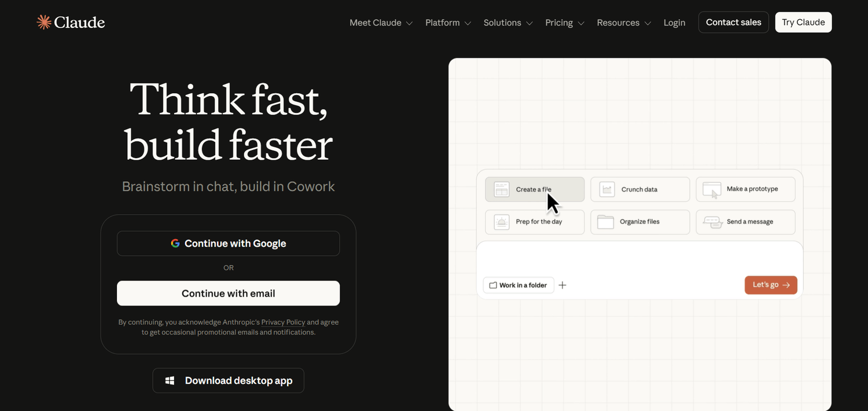The width and height of the screenshot is (868, 411).
Task: Click the Crunch data chart icon
Action: (x=607, y=189)
